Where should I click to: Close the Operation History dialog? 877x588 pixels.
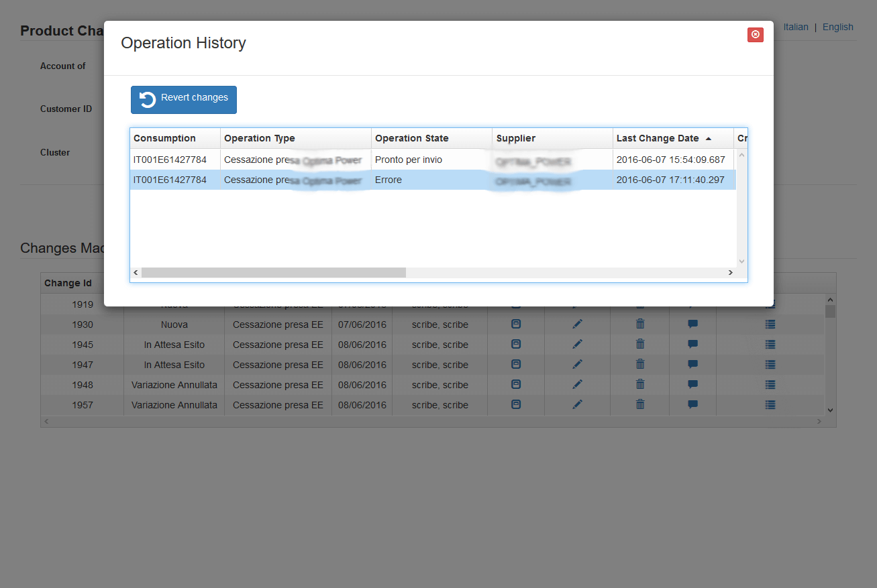(756, 35)
